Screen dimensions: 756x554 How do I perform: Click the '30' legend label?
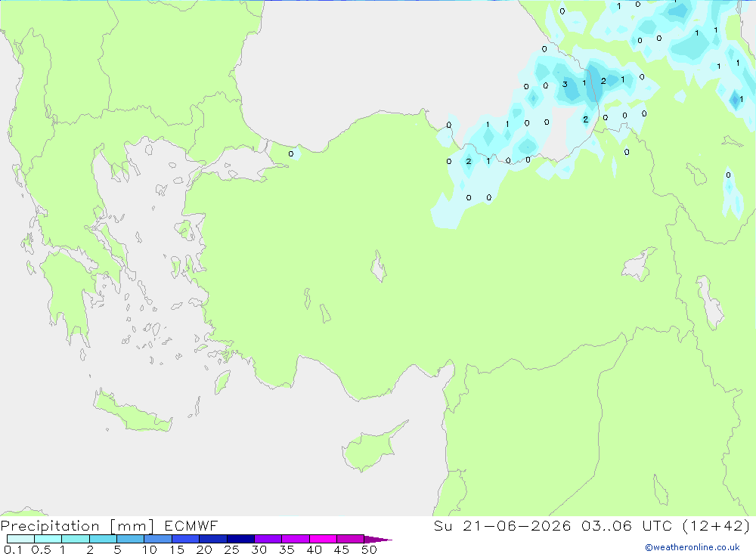pyautogui.click(x=259, y=549)
